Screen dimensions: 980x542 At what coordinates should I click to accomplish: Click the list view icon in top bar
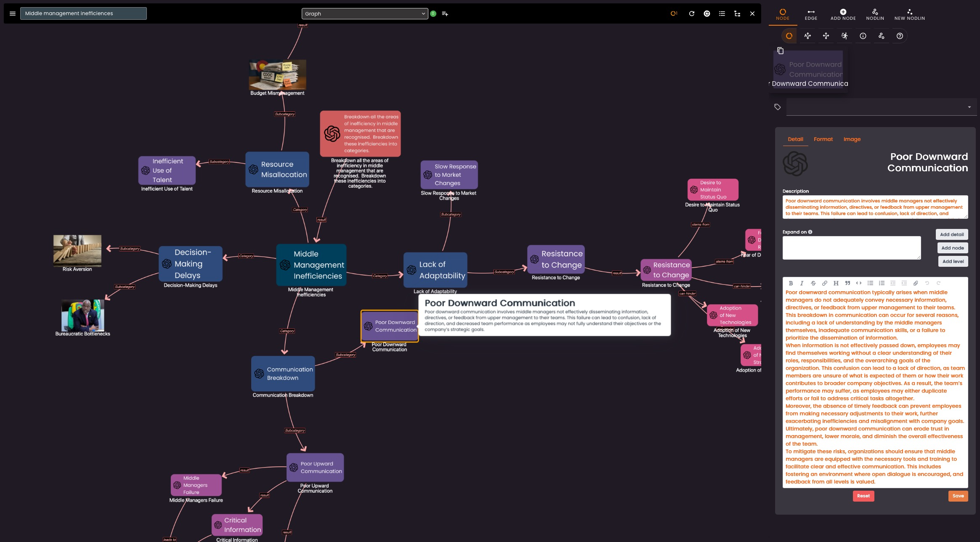(722, 13)
